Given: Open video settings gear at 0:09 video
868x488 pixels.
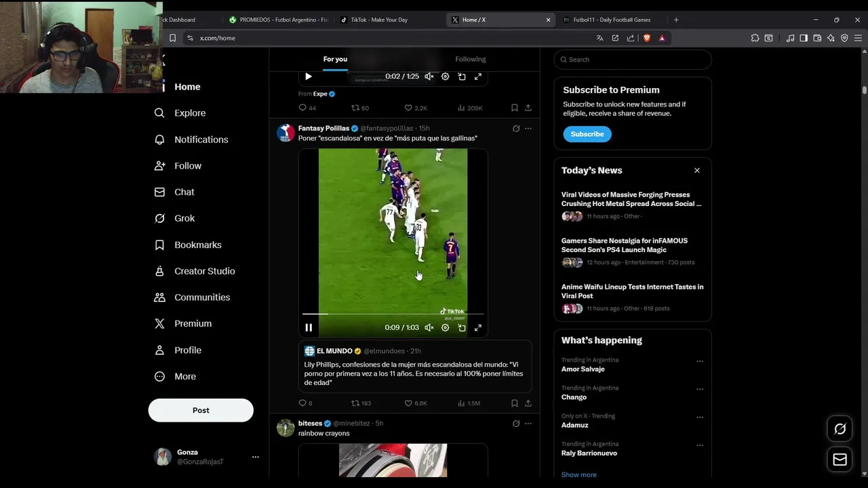Looking at the screenshot, I should point(446,328).
